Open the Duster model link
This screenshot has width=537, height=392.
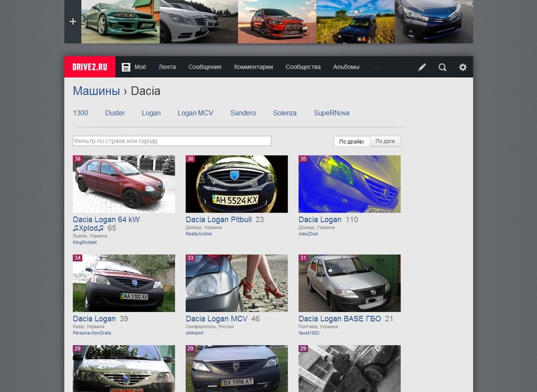point(115,113)
